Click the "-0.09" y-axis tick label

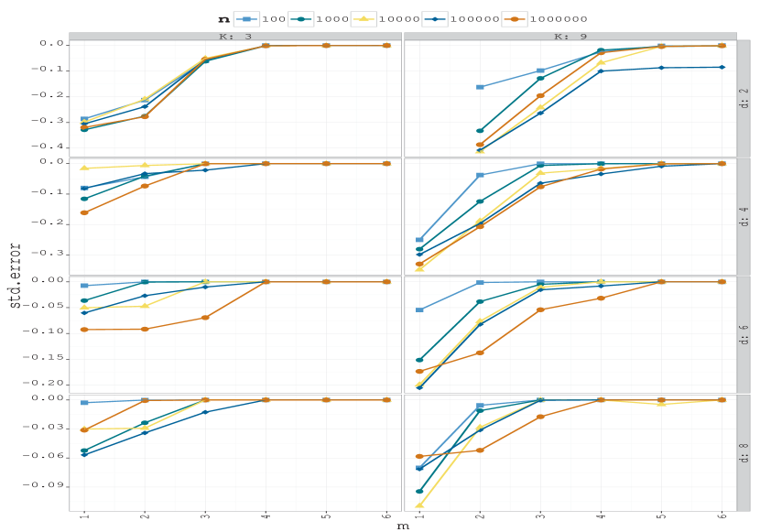44,485
